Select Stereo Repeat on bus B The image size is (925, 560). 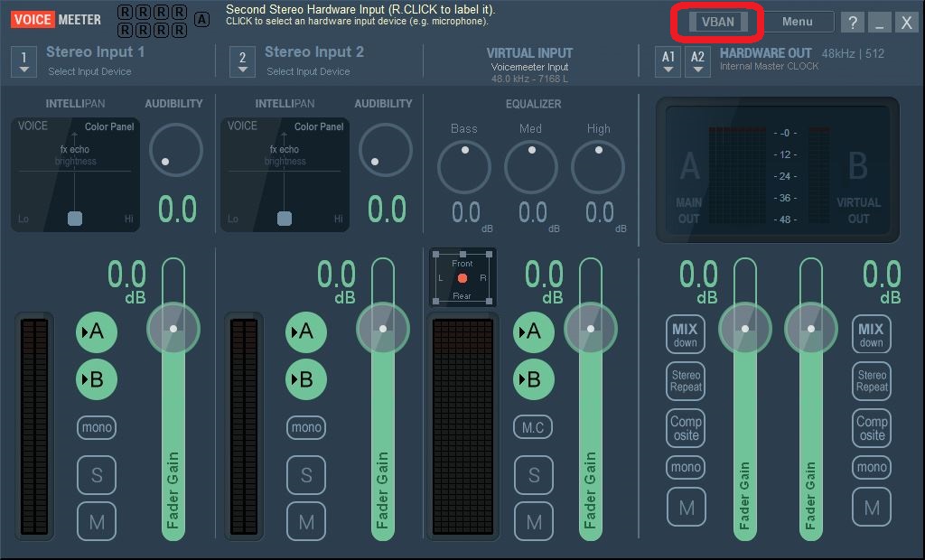(872, 381)
